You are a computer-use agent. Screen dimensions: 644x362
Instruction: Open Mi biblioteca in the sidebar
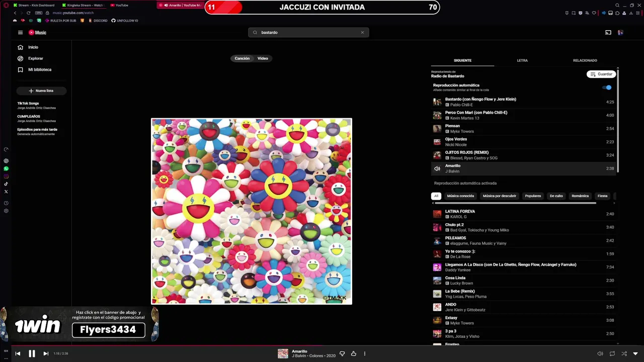point(40,69)
